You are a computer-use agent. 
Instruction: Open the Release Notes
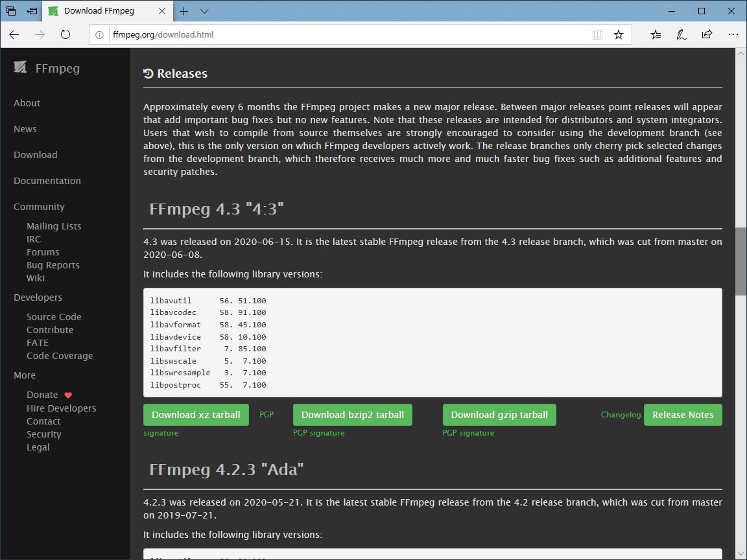click(683, 415)
